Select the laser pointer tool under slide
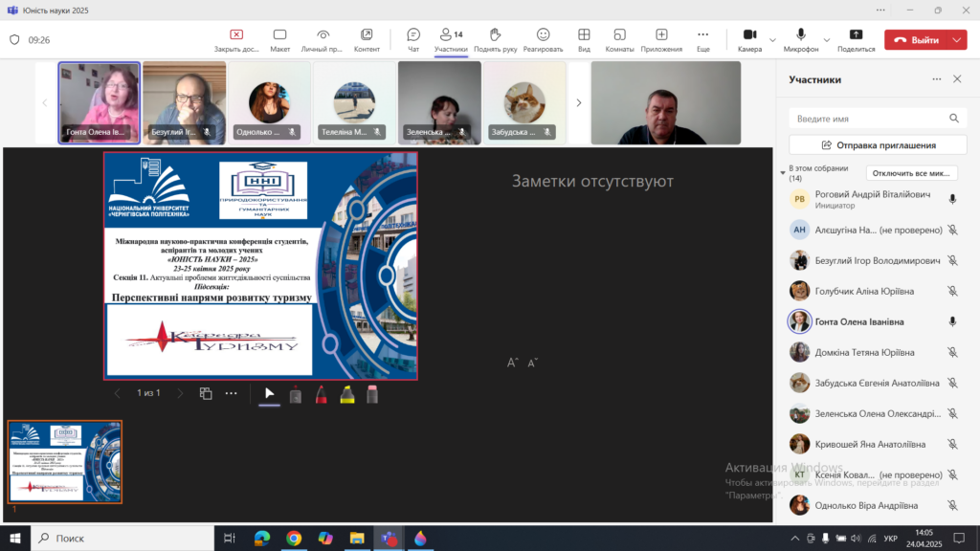This screenshot has height=551, width=980. [296, 394]
